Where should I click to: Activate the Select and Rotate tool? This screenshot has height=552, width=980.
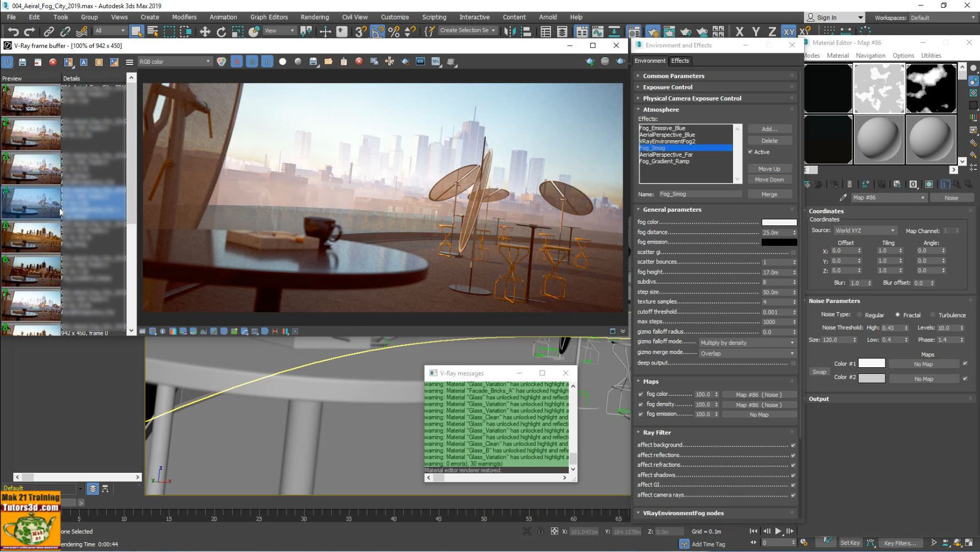click(x=221, y=31)
